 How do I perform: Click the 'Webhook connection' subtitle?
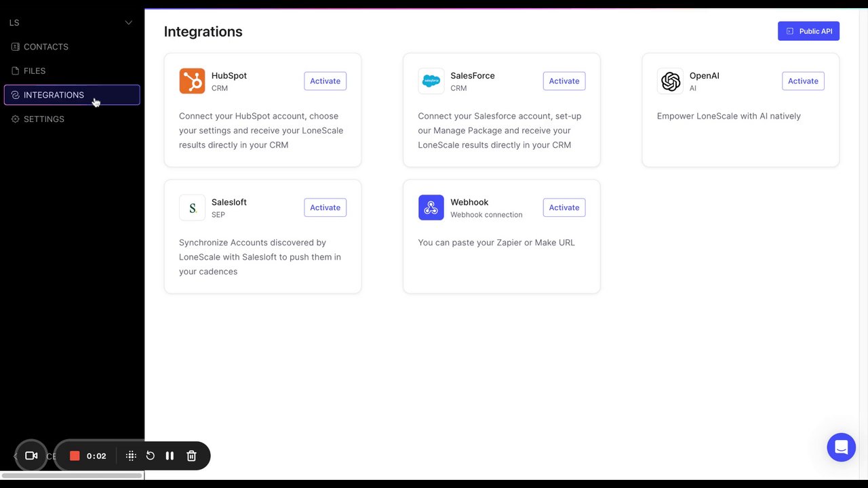pos(486,215)
